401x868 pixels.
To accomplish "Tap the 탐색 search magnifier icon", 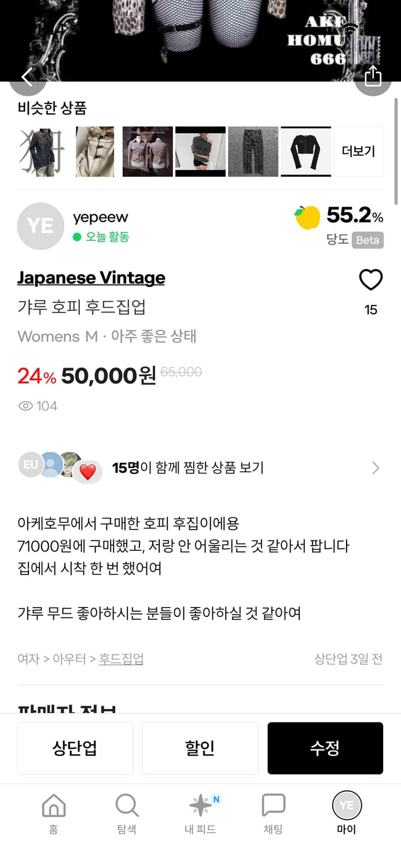I will pos(126,805).
